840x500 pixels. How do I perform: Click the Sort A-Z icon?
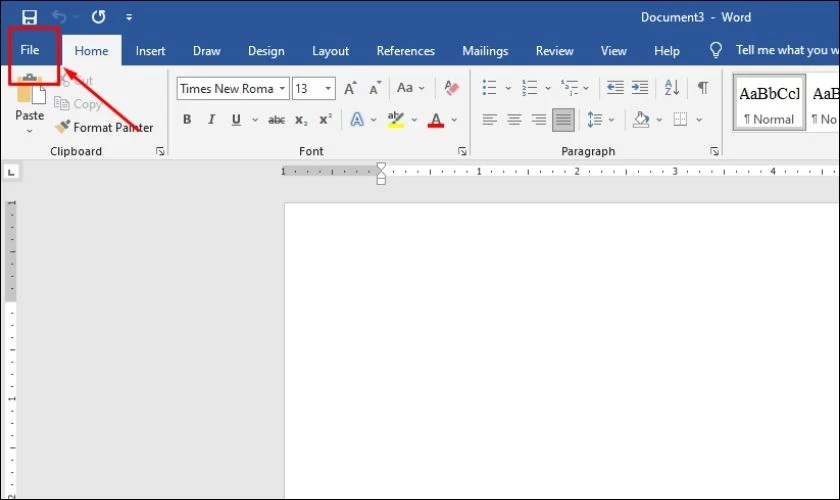pos(672,87)
